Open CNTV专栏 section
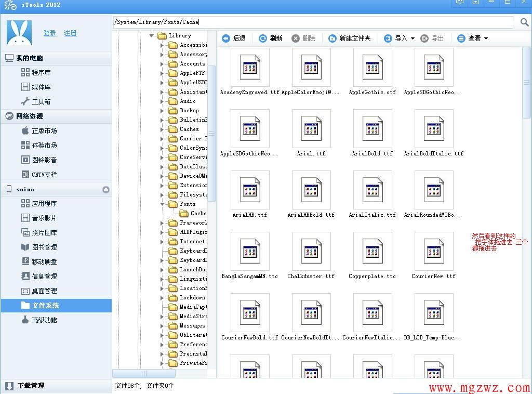 click(39, 175)
